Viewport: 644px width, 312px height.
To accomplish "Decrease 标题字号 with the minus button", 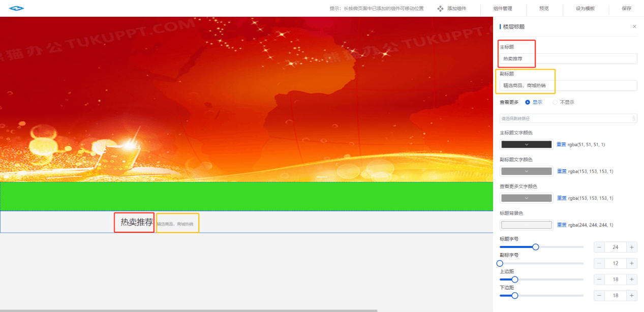I will [600, 247].
